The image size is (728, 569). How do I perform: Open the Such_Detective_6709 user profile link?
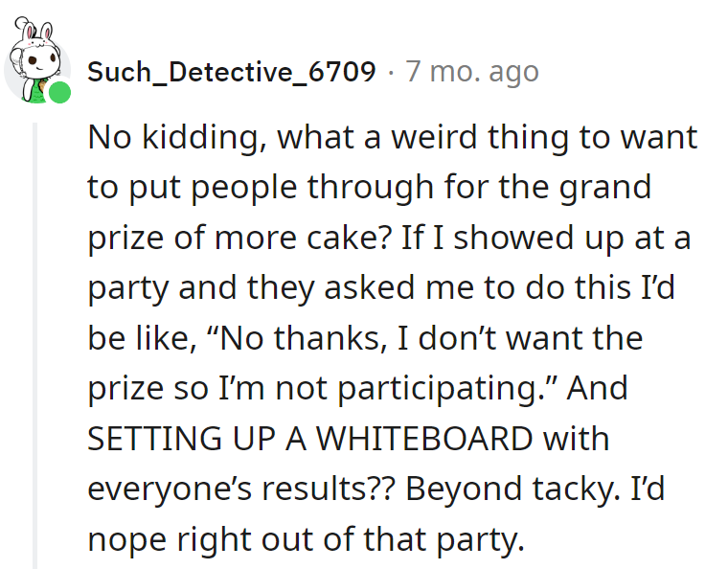(231, 72)
